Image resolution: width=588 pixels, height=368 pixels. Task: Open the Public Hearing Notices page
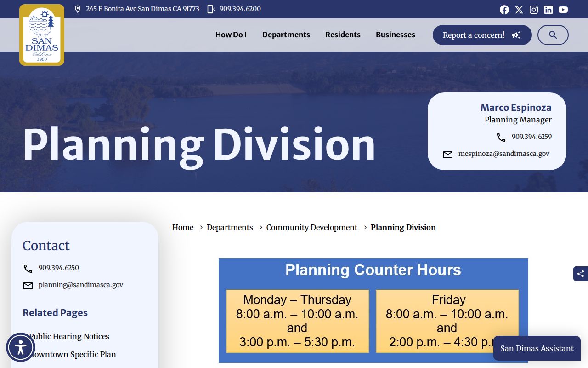(69, 336)
